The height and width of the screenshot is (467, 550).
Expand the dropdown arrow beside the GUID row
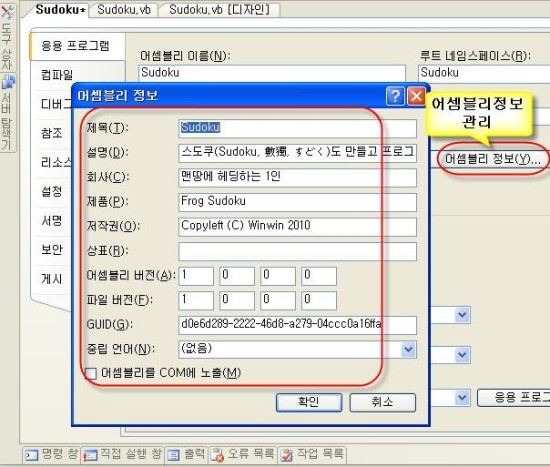tap(462, 315)
